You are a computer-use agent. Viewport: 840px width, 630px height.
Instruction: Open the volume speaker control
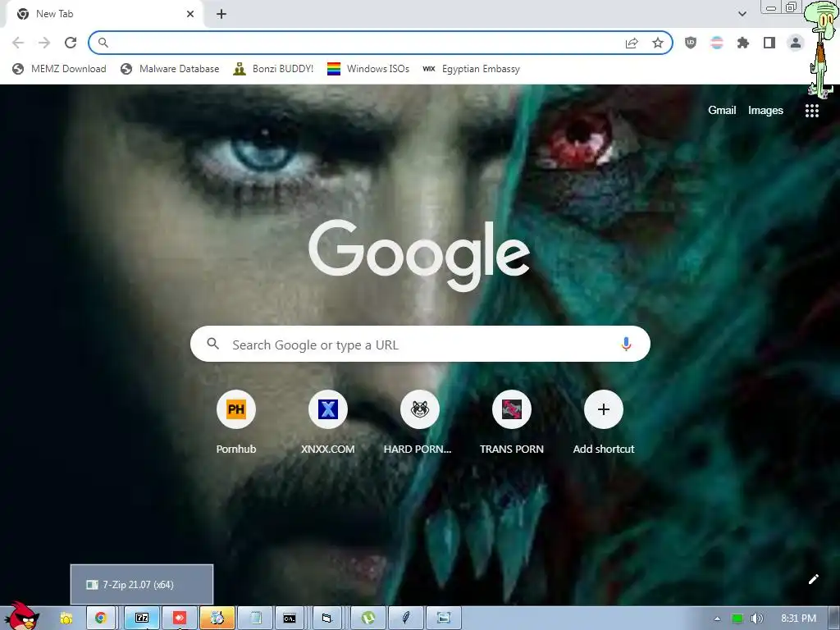(x=757, y=619)
